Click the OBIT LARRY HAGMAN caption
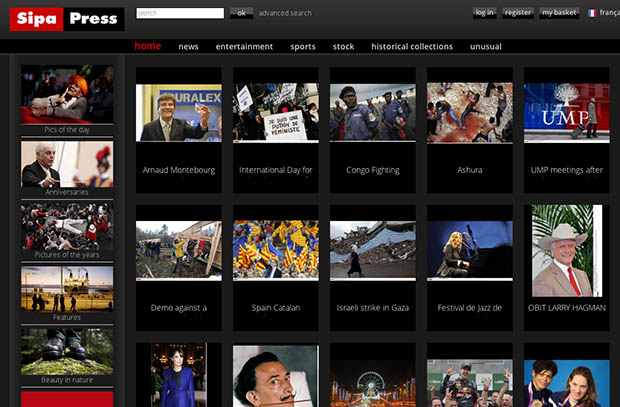Screen dimensions: 620x407 coord(567,308)
